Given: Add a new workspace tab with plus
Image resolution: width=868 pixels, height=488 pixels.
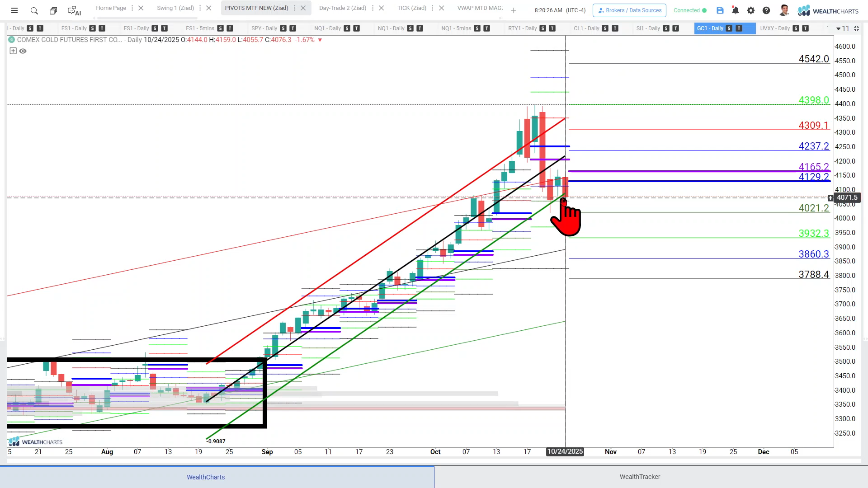Looking at the screenshot, I should tap(514, 10).
